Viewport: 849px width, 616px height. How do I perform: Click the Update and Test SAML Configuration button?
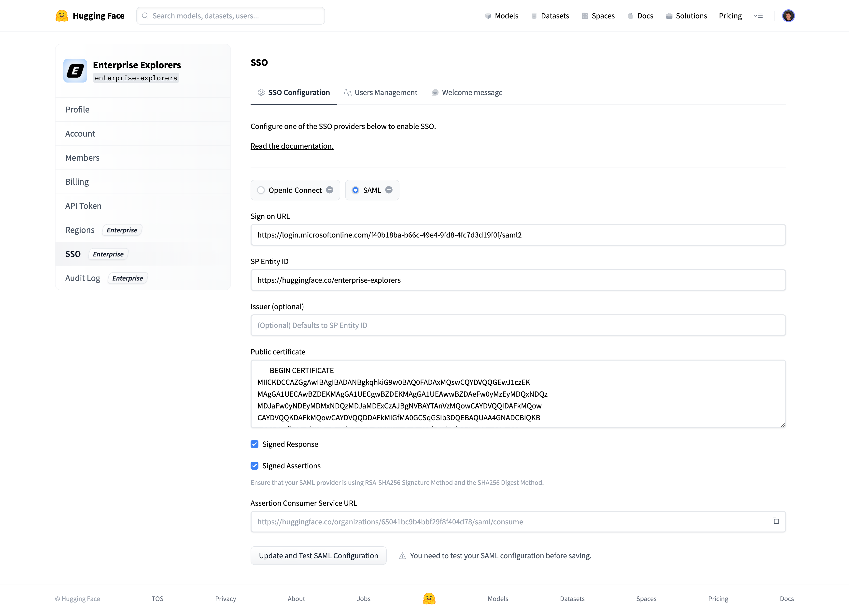[318, 555]
